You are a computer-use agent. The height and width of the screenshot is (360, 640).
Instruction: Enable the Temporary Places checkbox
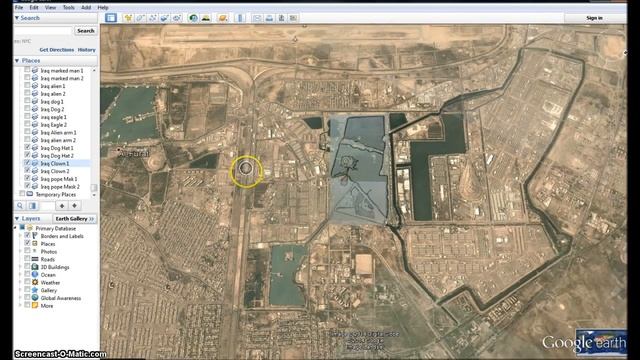(x=22, y=194)
